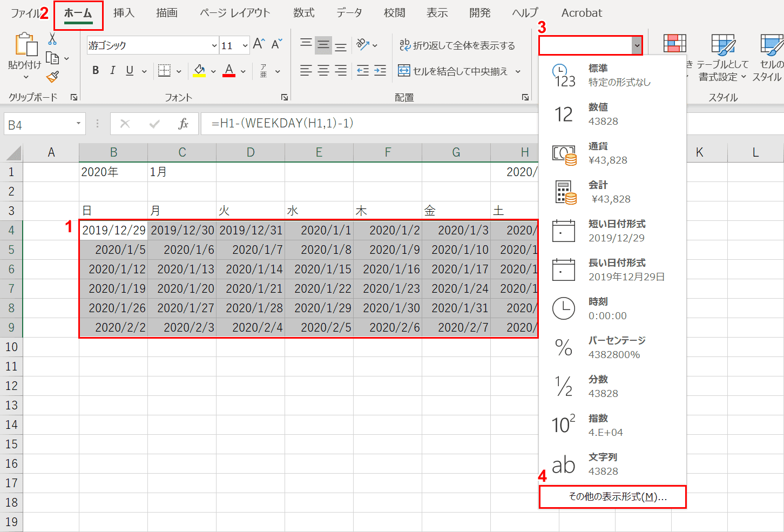
Task: Open the Acrobat tab
Action: 582,13
